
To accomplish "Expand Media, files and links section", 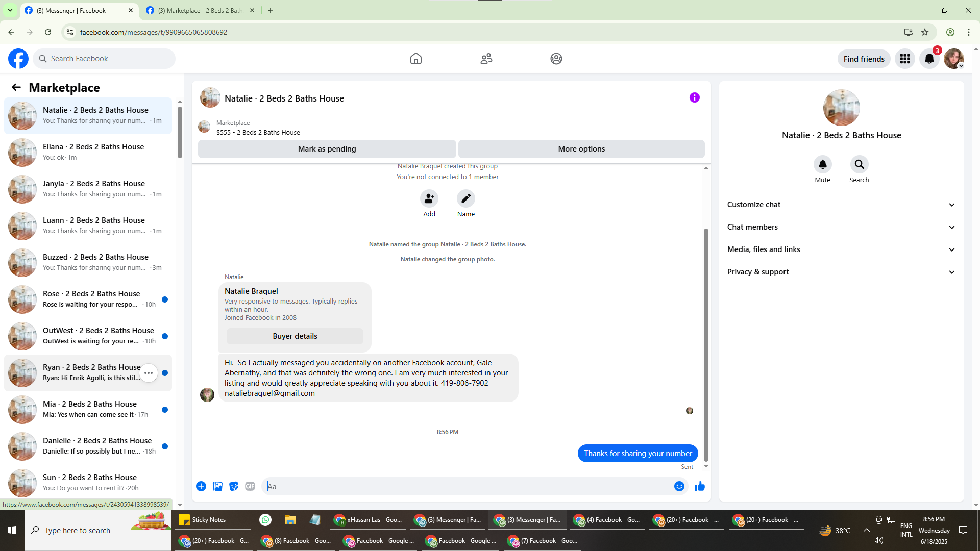I will [842, 249].
